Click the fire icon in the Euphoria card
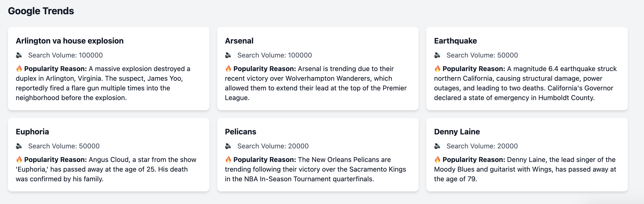Viewport: 644px width, 204px height. pos(19,160)
